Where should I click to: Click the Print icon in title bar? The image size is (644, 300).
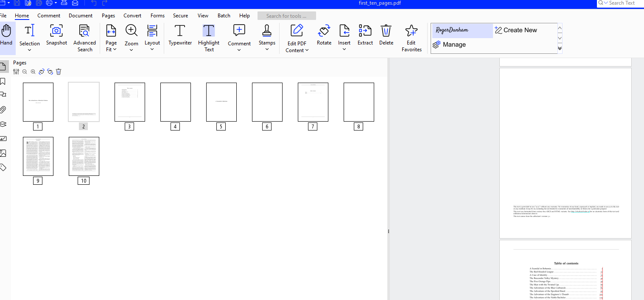49,3
